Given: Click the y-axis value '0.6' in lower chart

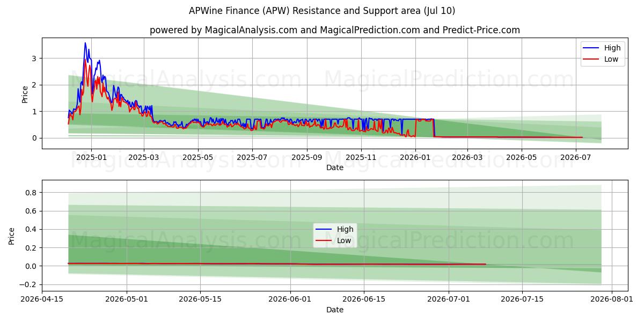Looking at the screenshot, I should tap(31, 211).
